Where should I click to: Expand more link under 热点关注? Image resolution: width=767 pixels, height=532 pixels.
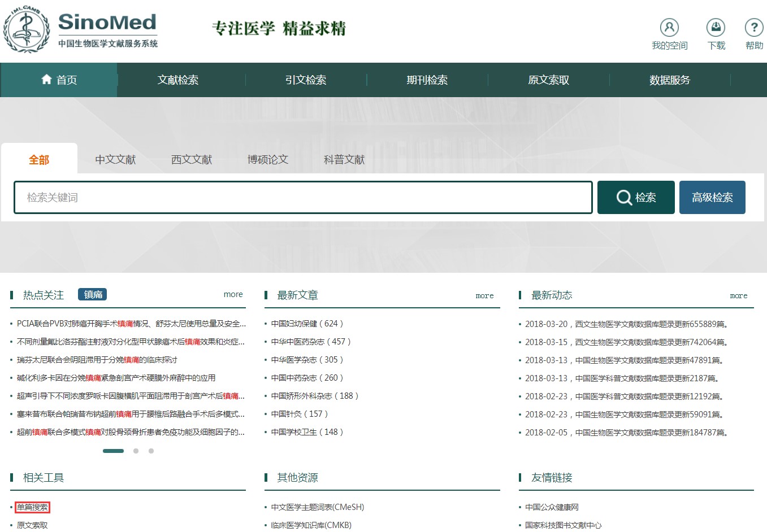coord(233,294)
